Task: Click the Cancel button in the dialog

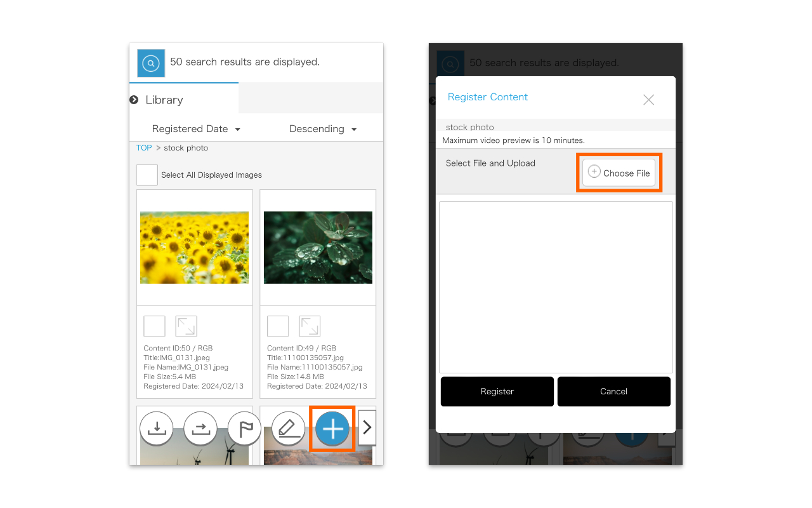Action: [614, 392]
